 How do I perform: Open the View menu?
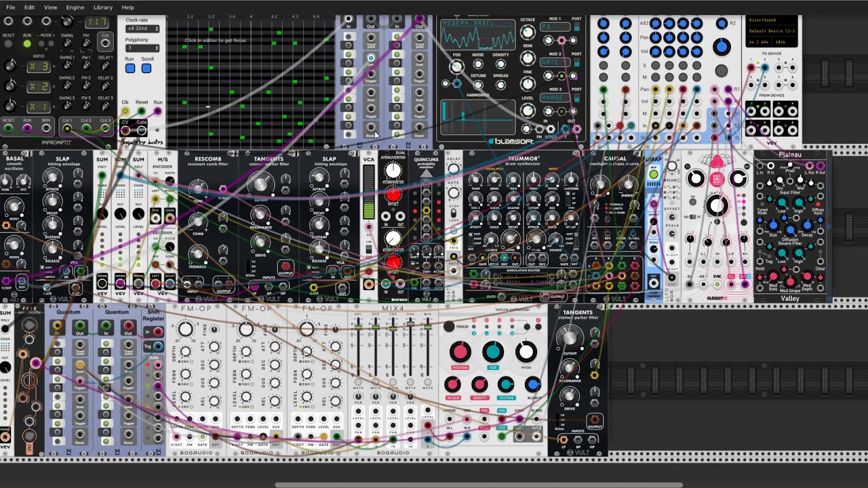50,7
